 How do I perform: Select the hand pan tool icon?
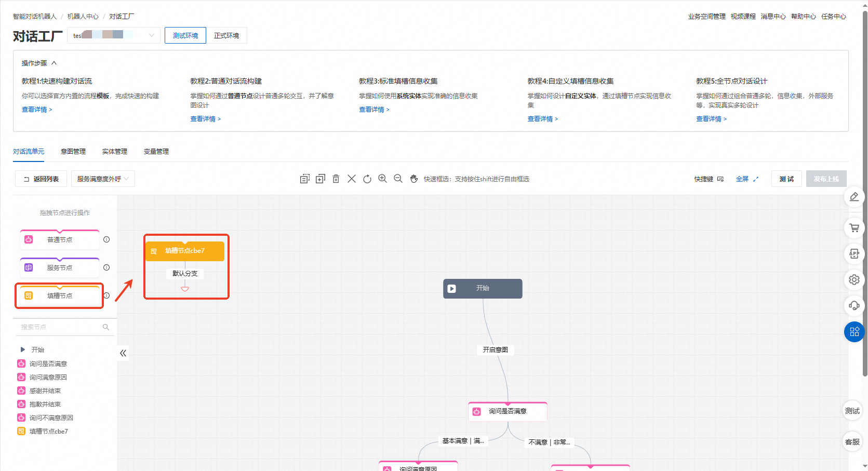pos(414,179)
